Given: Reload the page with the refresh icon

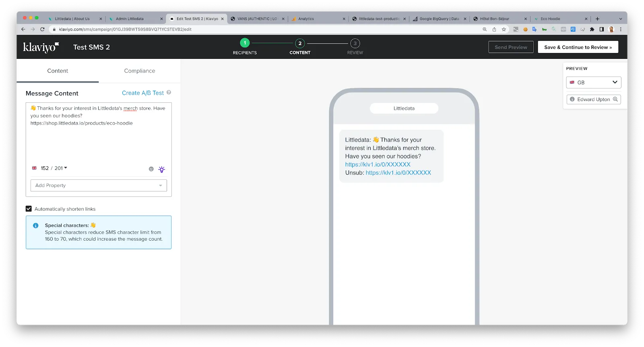Looking at the screenshot, I should click(x=42, y=29).
